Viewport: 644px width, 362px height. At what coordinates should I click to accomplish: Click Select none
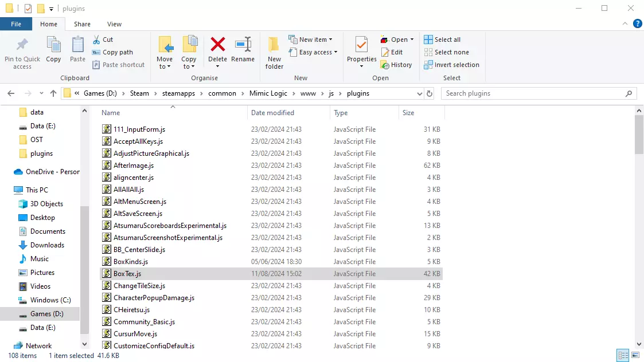(x=447, y=52)
